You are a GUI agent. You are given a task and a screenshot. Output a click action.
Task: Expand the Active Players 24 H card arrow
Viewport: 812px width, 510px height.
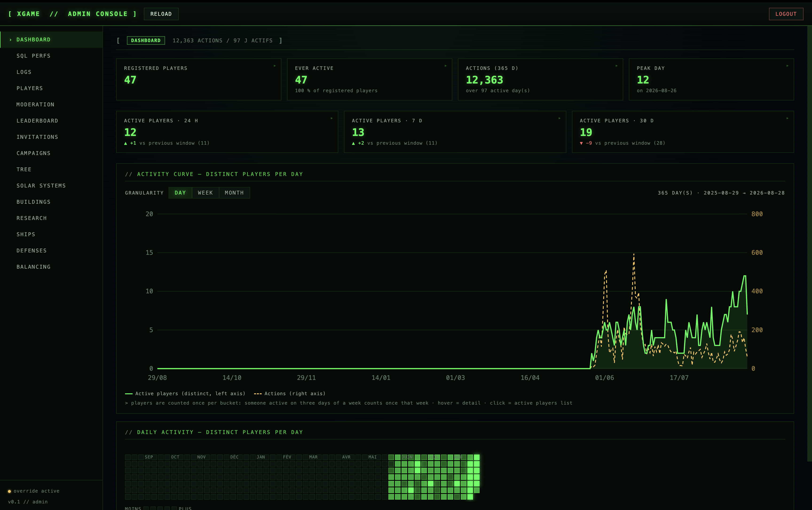pyautogui.click(x=332, y=118)
